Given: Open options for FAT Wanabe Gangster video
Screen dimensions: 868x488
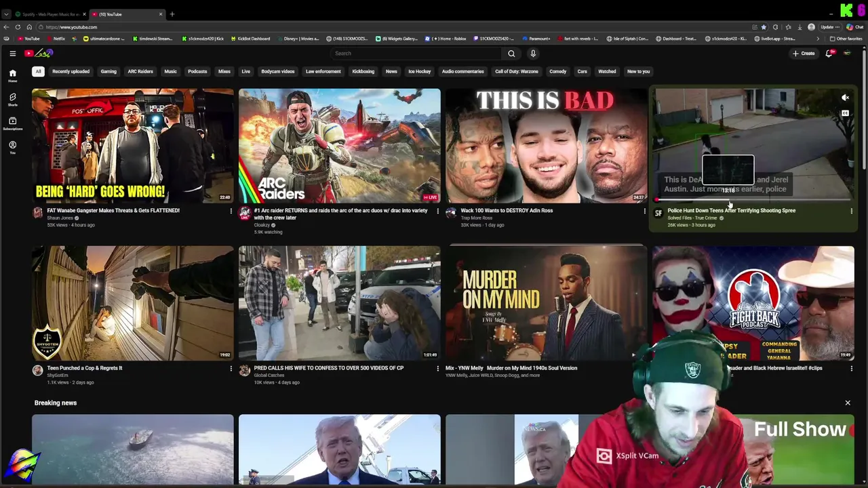Looking at the screenshot, I should (231, 211).
